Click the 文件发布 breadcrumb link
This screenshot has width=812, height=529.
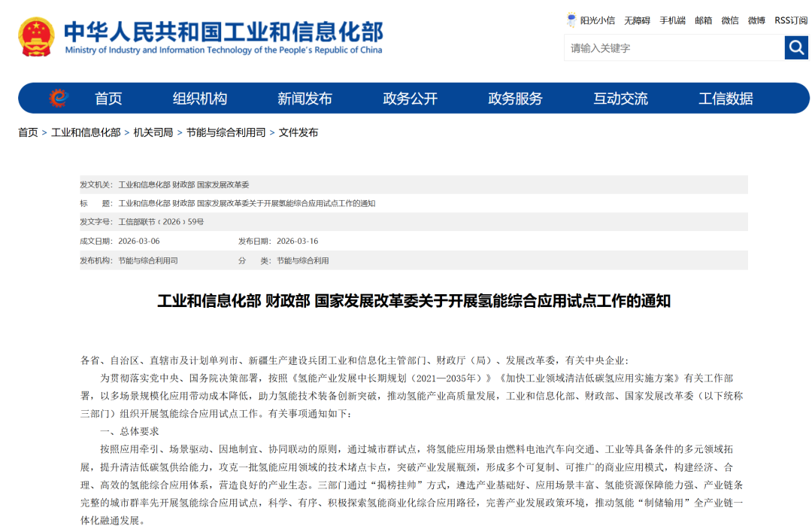(296, 132)
